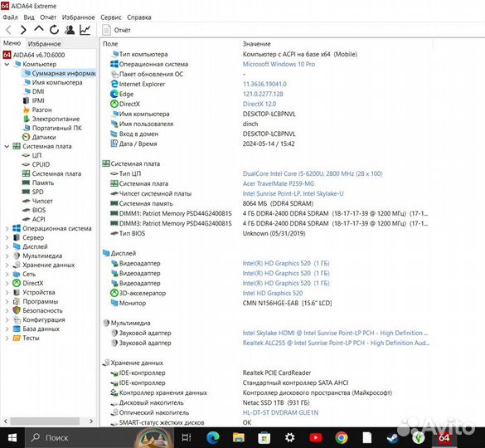
Task: Switch to the Меню tab
Action: tap(12, 43)
